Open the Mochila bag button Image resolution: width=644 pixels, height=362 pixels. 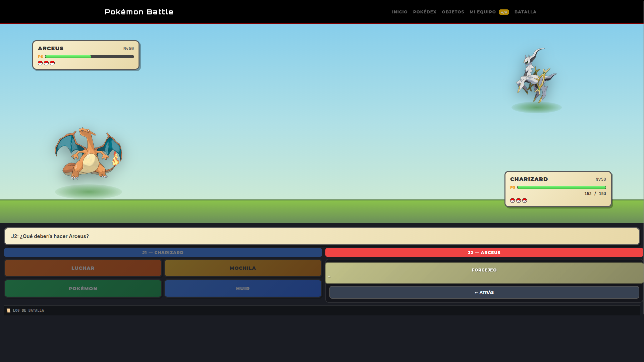pyautogui.click(x=243, y=268)
